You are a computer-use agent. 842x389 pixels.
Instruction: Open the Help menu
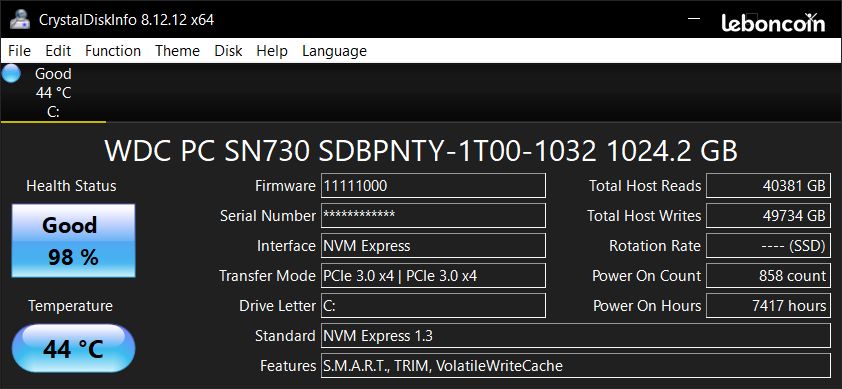coord(272,51)
